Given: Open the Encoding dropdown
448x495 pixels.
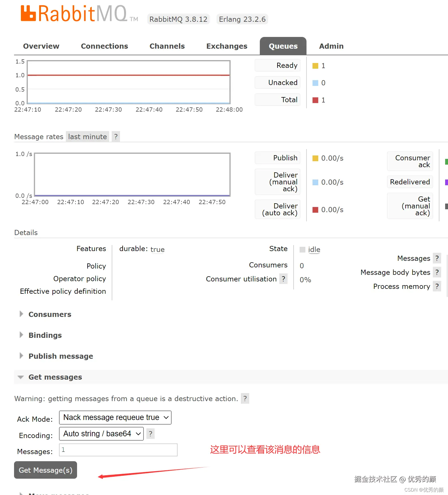Looking at the screenshot, I should click(x=101, y=434).
